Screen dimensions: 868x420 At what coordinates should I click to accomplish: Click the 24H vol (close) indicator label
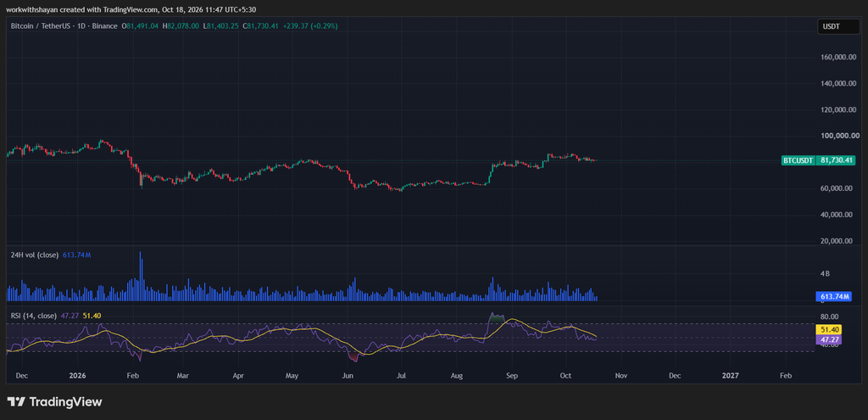(33, 255)
